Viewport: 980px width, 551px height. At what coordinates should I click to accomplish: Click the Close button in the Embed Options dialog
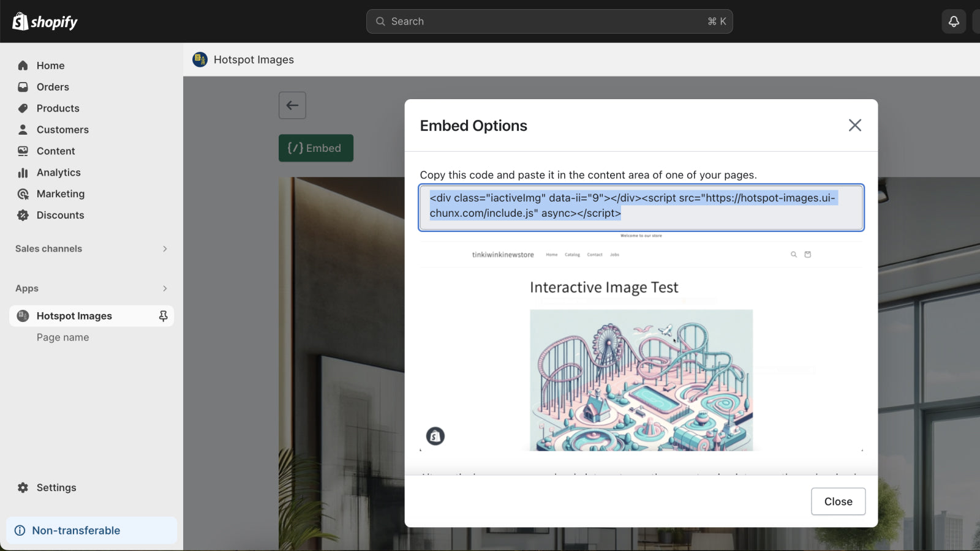point(838,501)
